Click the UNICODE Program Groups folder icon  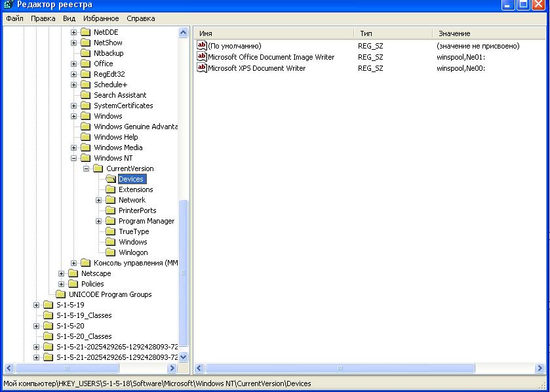[60, 294]
